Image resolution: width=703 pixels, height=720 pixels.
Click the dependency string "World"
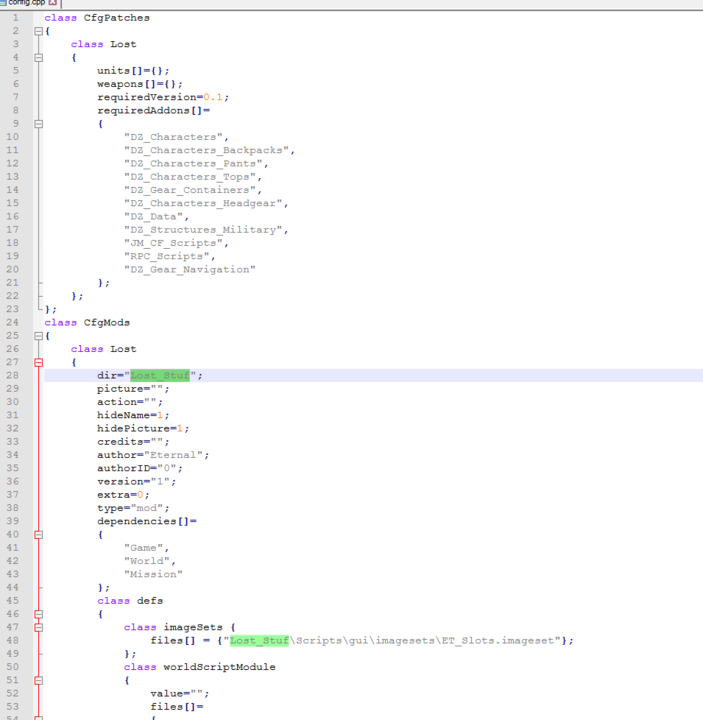coord(146,561)
